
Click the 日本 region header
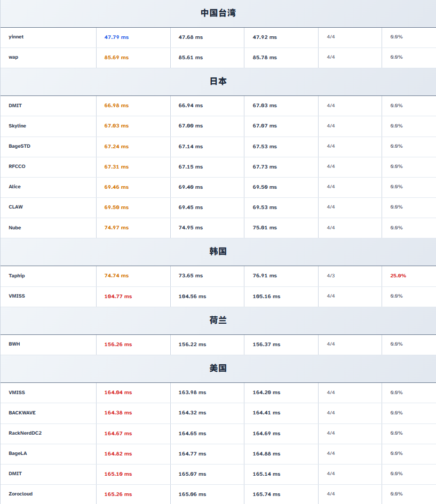[x=218, y=82]
